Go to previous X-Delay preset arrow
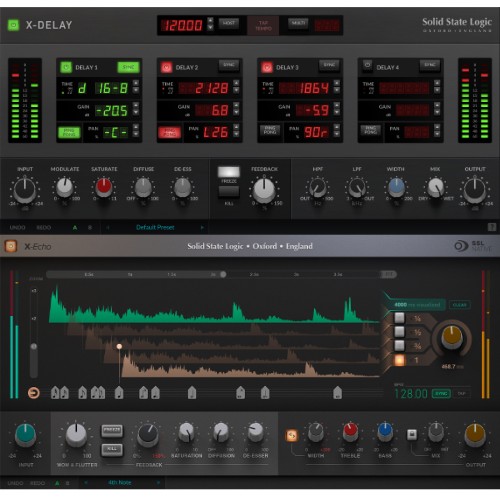Image resolution: width=500 pixels, height=500 pixels. tap(108, 227)
